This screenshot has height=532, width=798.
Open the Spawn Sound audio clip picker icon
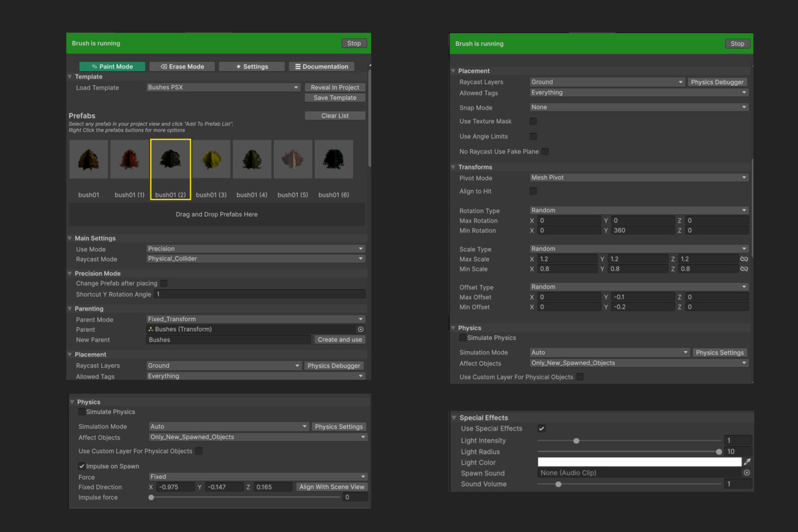pos(746,473)
